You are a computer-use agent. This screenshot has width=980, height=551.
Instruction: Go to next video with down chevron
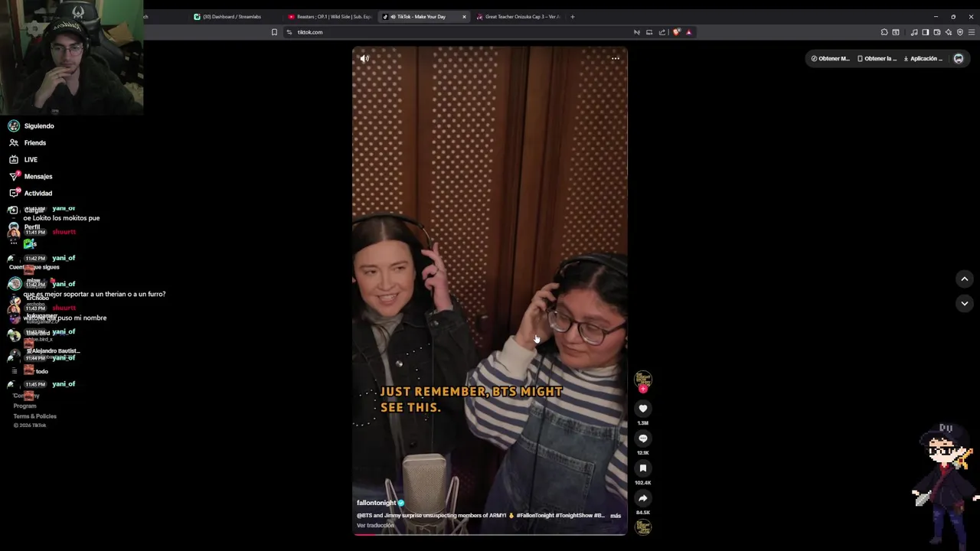(965, 303)
